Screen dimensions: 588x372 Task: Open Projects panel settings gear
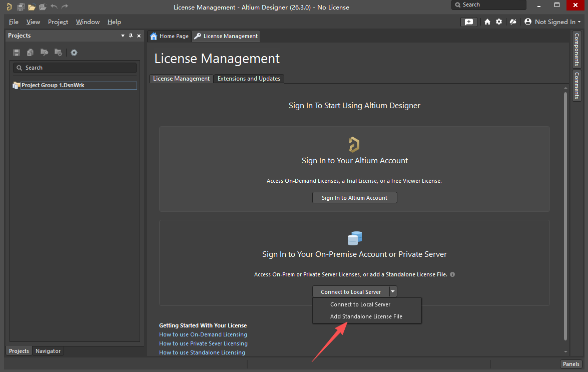click(74, 53)
